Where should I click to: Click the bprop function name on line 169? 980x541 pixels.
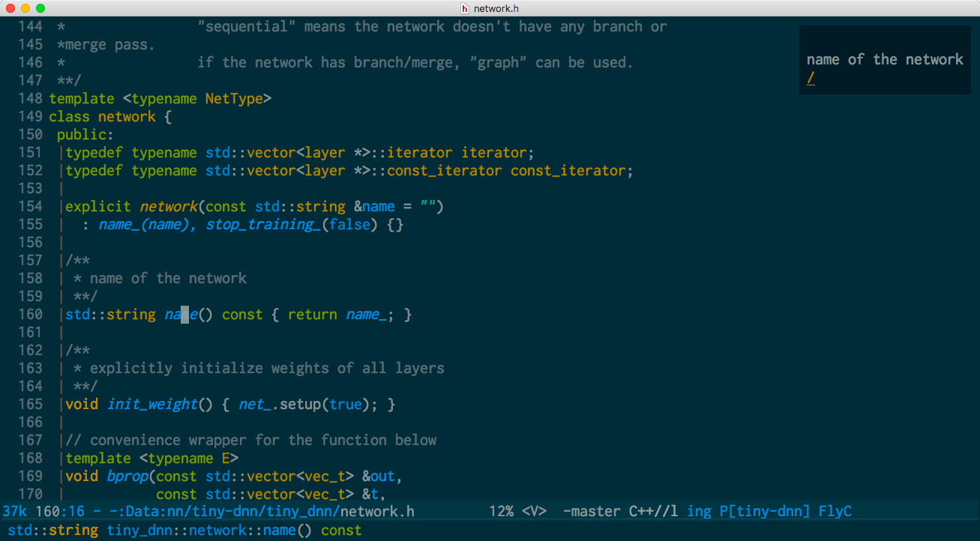(127, 476)
